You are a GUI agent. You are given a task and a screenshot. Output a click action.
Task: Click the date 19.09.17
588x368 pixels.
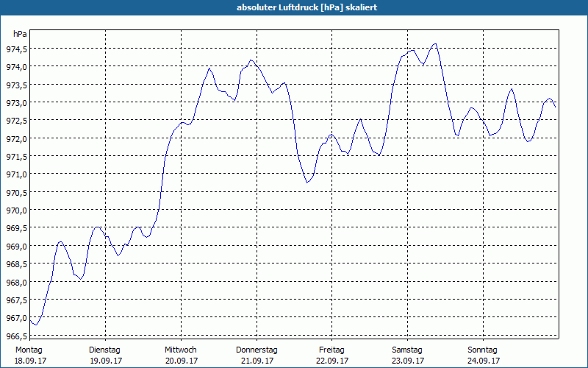106,361
